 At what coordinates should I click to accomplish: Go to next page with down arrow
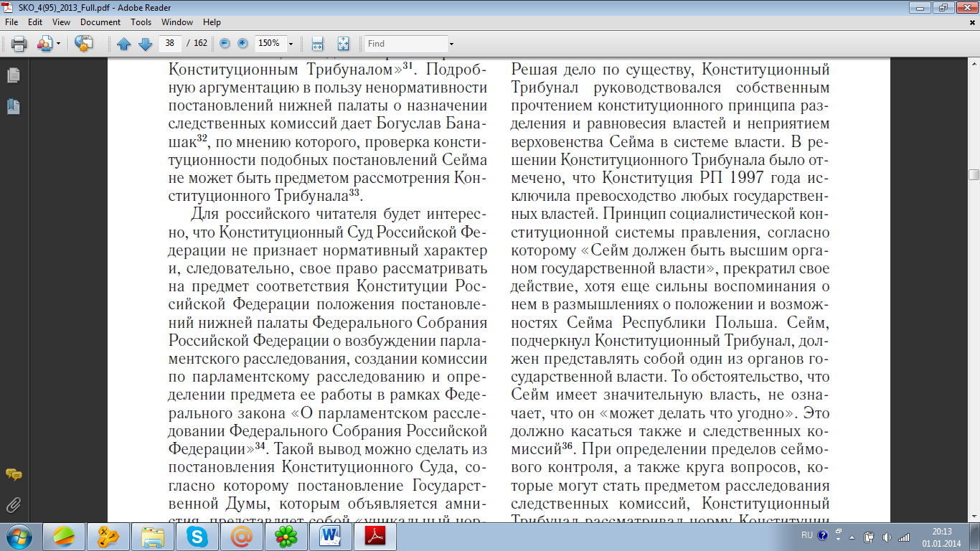tap(145, 44)
